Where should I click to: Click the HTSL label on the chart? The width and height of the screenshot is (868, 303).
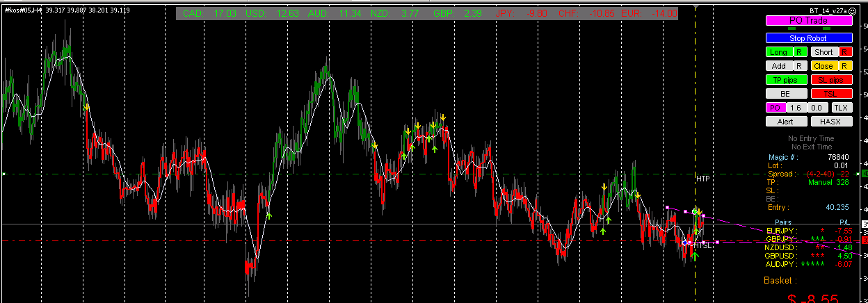click(703, 245)
